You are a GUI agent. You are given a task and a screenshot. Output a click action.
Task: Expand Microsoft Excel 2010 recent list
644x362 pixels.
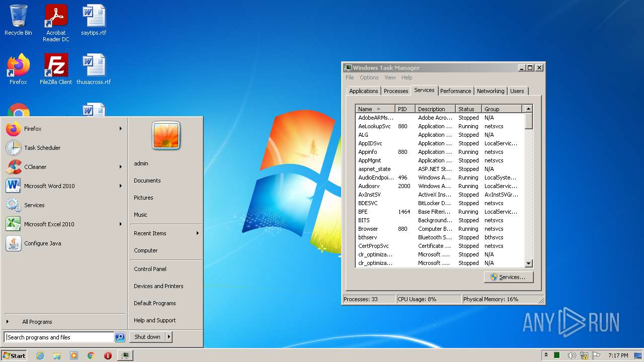click(x=121, y=224)
